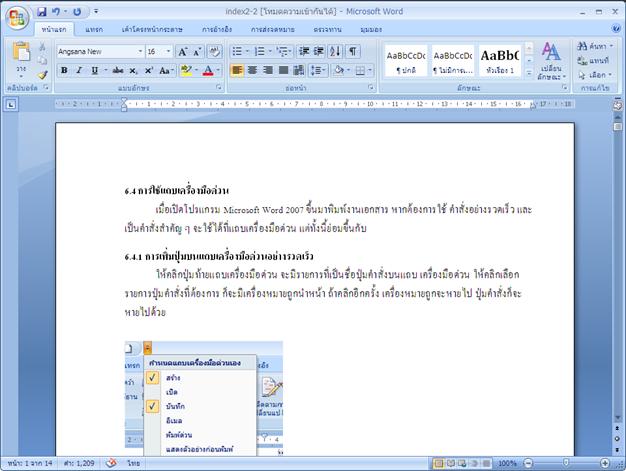Shrink font with the small A button
The image size is (626, 471).
197,52
